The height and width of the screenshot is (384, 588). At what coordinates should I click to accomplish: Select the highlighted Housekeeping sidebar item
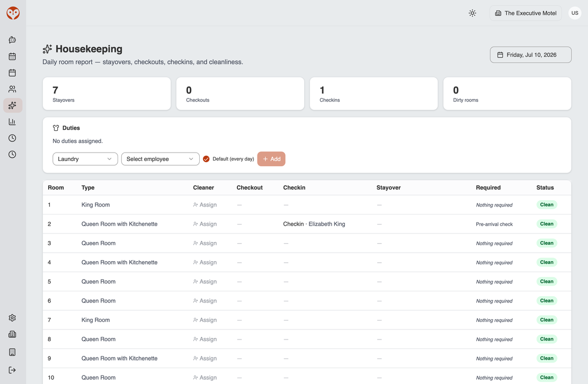tap(13, 105)
